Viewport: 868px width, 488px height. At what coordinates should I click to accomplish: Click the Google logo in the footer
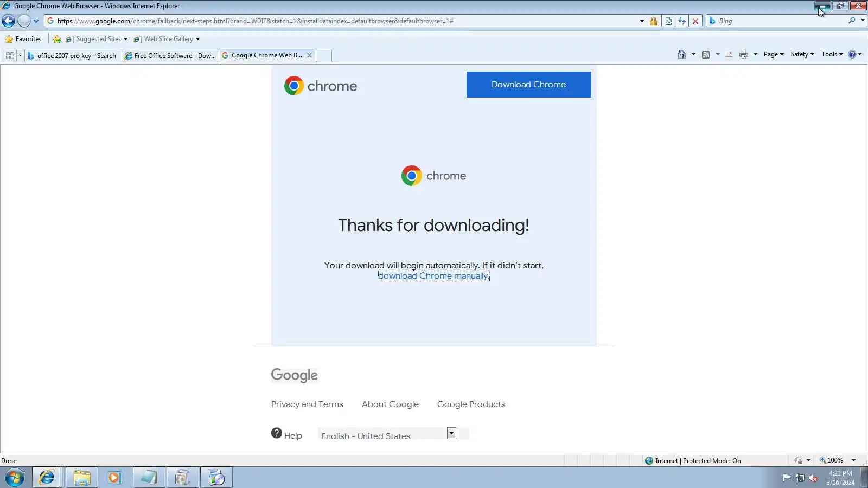click(295, 375)
